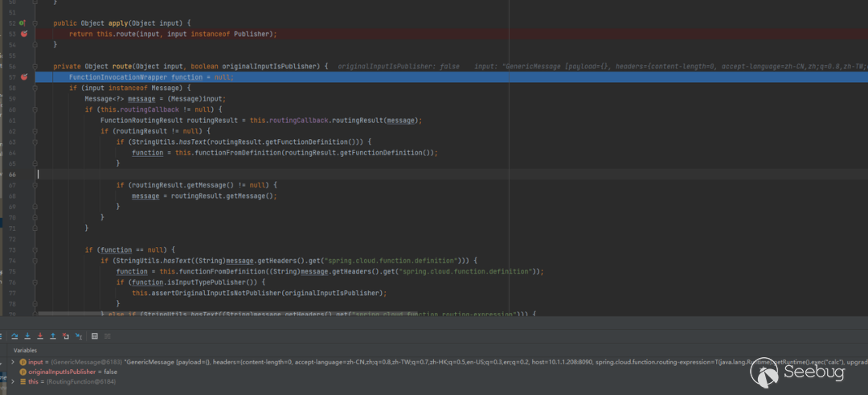This screenshot has width=868, height=395.
Task: Toggle the breakpoint on line 53
Action: [24, 34]
